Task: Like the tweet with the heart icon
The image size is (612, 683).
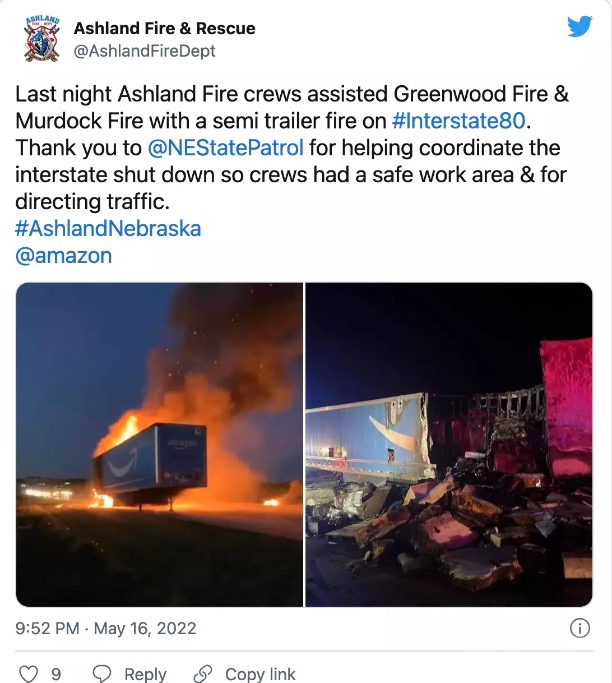Action: (29, 674)
